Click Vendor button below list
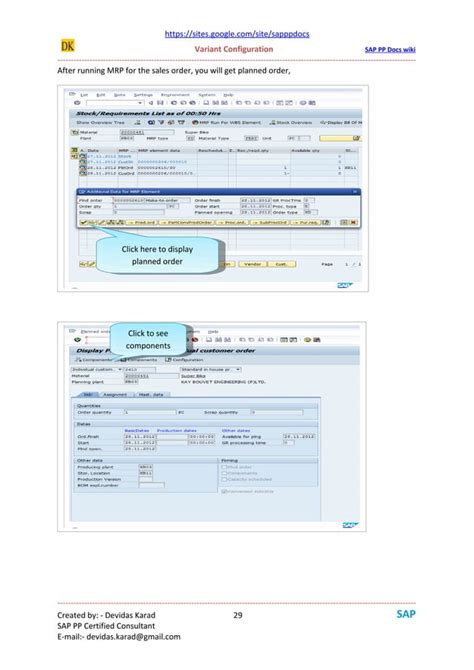 [x=252, y=264]
